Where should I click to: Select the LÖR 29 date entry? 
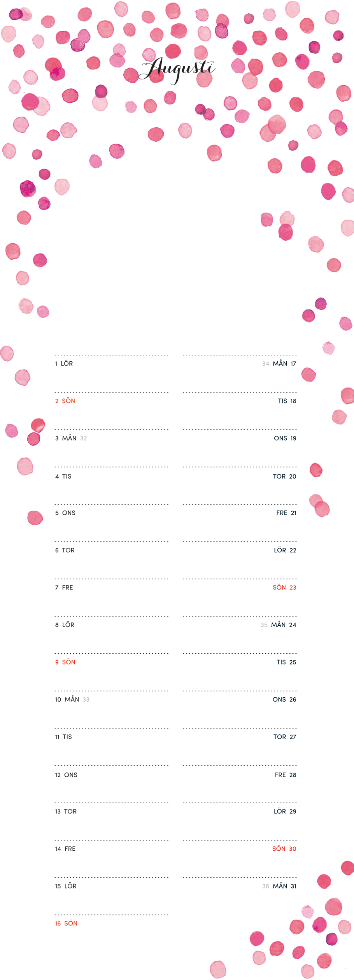point(285,811)
